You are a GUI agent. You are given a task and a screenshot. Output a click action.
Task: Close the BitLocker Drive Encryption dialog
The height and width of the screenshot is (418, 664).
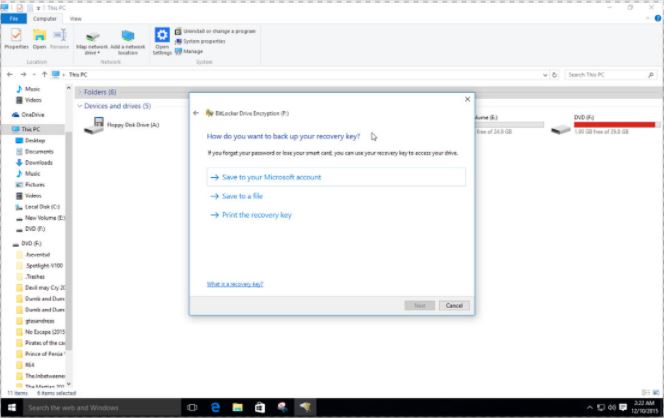pyautogui.click(x=467, y=99)
